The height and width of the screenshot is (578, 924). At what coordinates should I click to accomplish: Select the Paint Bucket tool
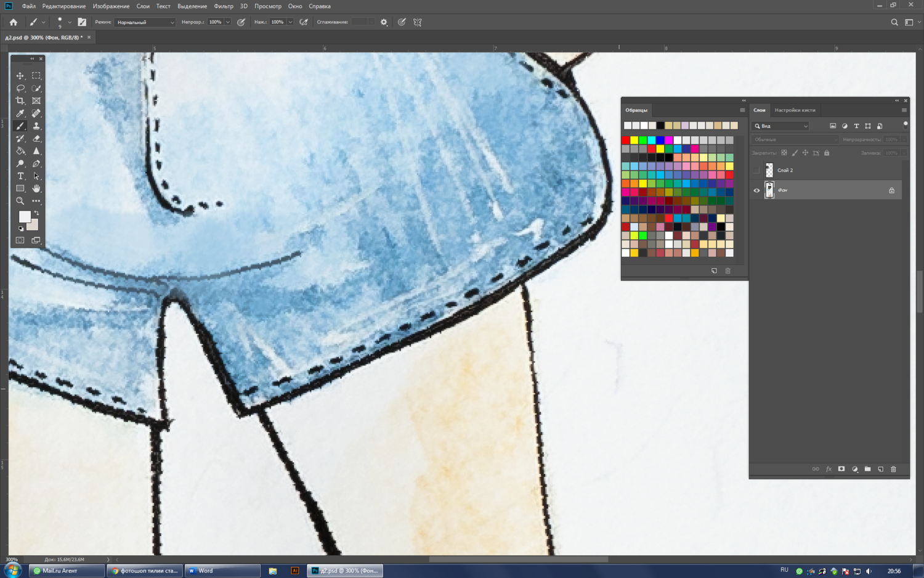20,151
